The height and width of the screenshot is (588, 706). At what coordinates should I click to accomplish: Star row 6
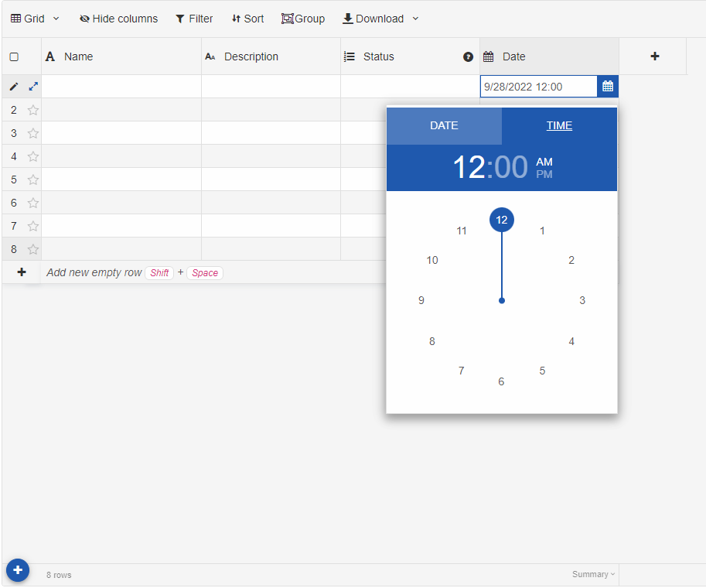[33, 203]
